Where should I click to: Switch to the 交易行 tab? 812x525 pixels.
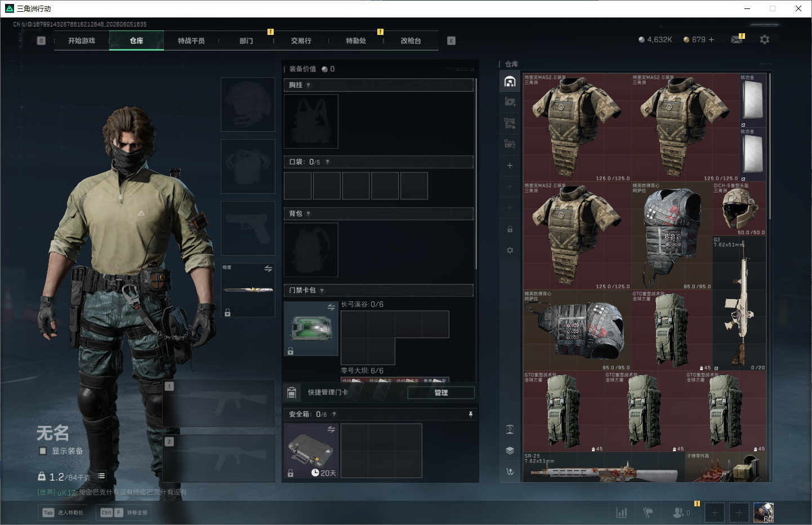301,41
